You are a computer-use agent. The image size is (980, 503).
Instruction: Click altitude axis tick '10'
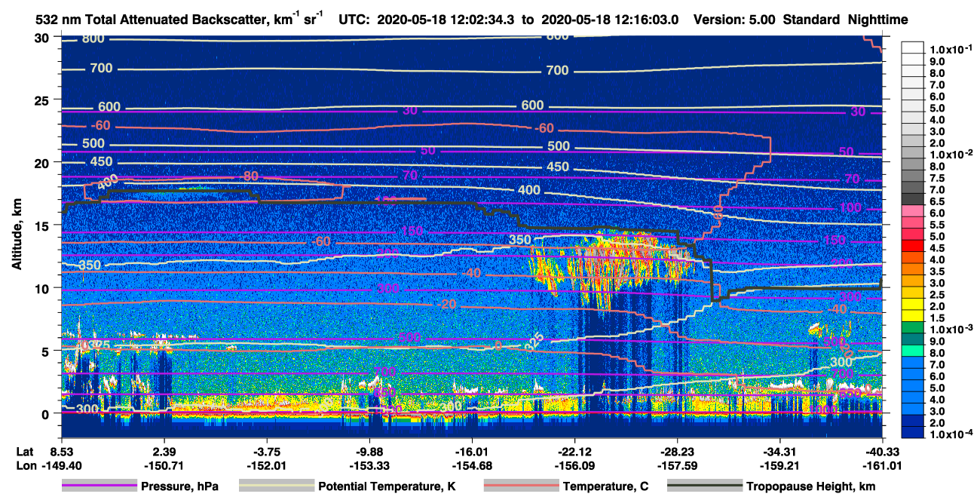pyautogui.click(x=44, y=288)
